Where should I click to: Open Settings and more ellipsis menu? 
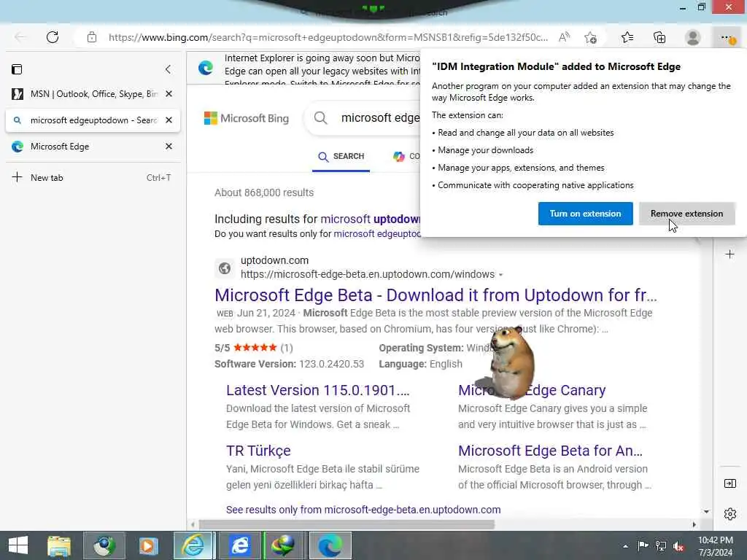click(727, 37)
